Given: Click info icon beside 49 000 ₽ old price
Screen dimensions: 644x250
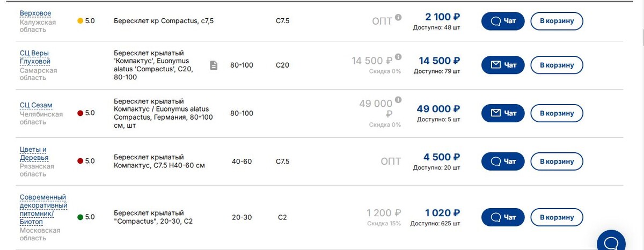Looking at the screenshot, I should [398, 100].
